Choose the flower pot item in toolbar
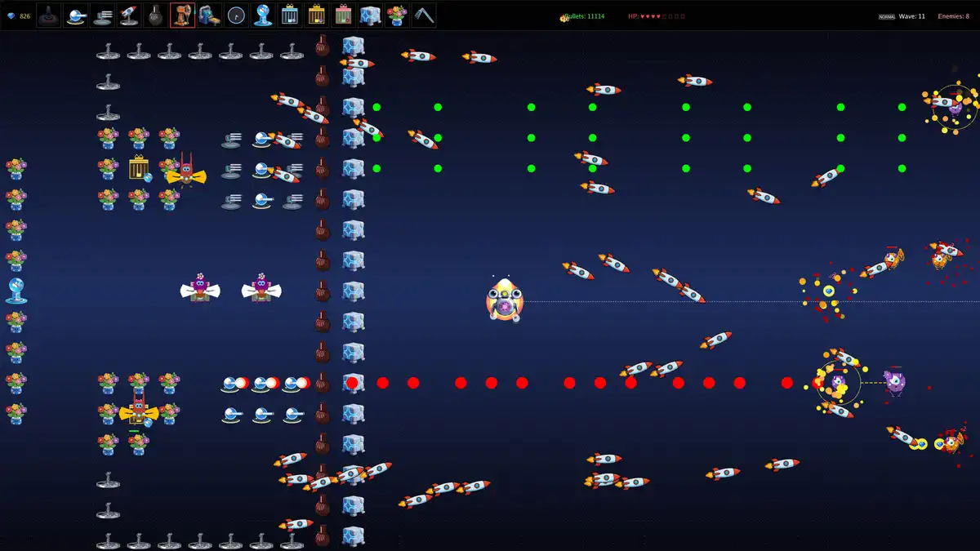980x551 pixels. 397,15
